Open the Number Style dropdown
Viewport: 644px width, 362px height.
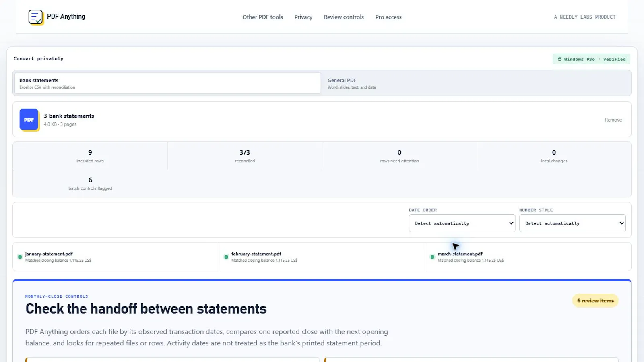tap(572, 223)
